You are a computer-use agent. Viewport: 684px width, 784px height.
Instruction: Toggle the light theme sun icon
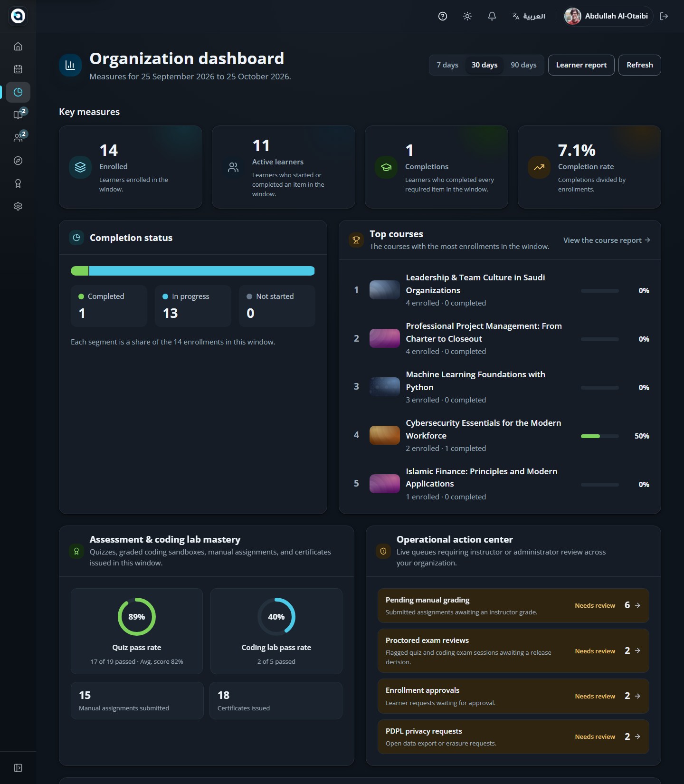click(x=467, y=16)
